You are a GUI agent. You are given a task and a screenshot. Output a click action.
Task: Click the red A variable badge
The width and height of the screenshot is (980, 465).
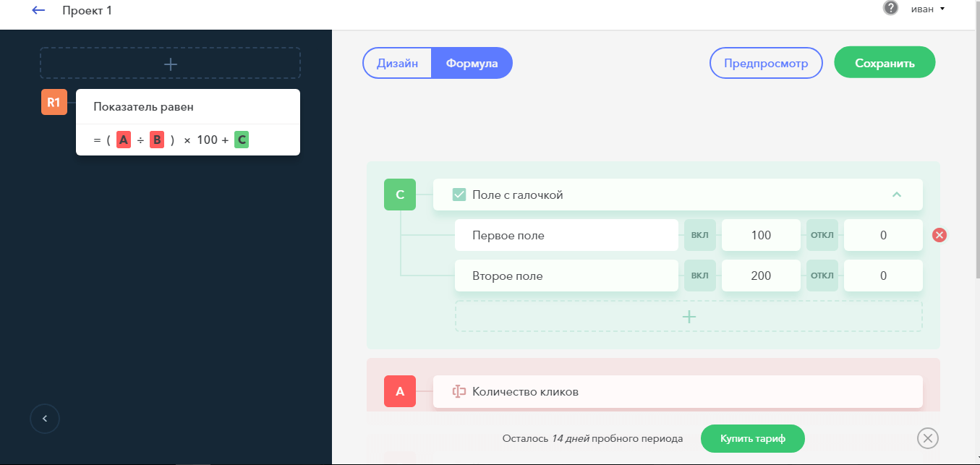(x=400, y=391)
